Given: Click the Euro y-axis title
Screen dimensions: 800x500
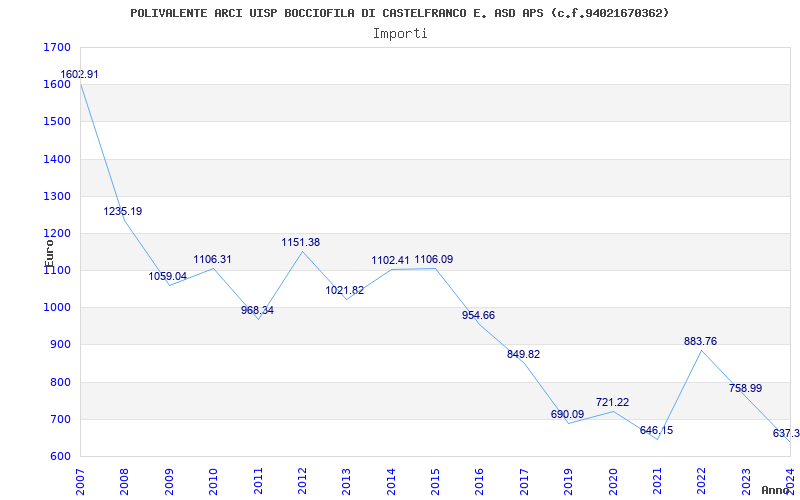Looking at the screenshot, I should (49, 254).
